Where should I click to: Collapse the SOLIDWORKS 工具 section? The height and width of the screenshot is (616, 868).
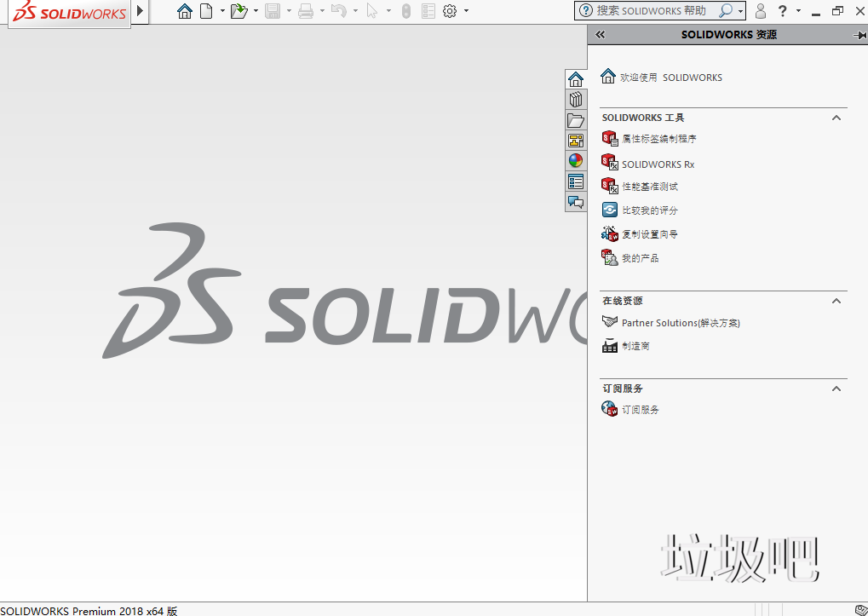tap(836, 118)
